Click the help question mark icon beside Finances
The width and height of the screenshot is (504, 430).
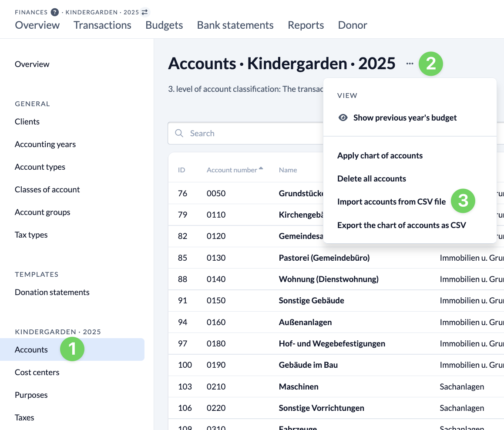point(54,12)
